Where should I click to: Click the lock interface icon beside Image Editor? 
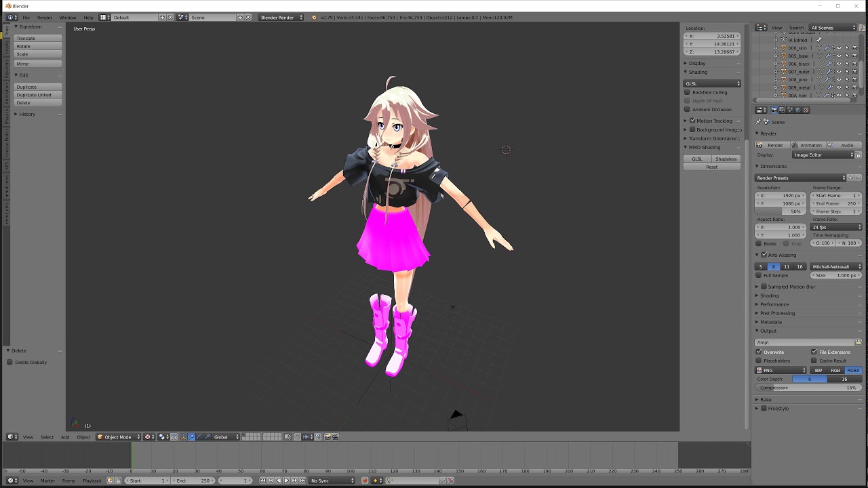(x=859, y=155)
